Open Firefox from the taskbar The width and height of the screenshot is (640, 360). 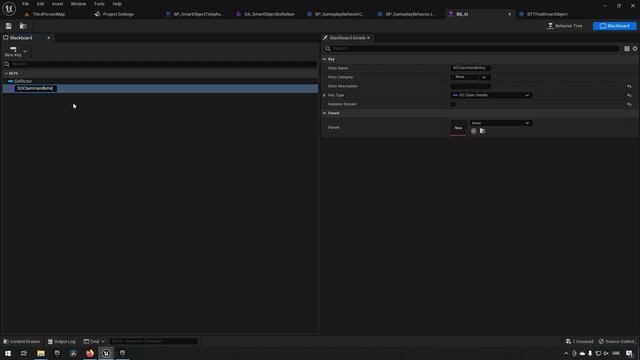pyautogui.click(x=90, y=353)
